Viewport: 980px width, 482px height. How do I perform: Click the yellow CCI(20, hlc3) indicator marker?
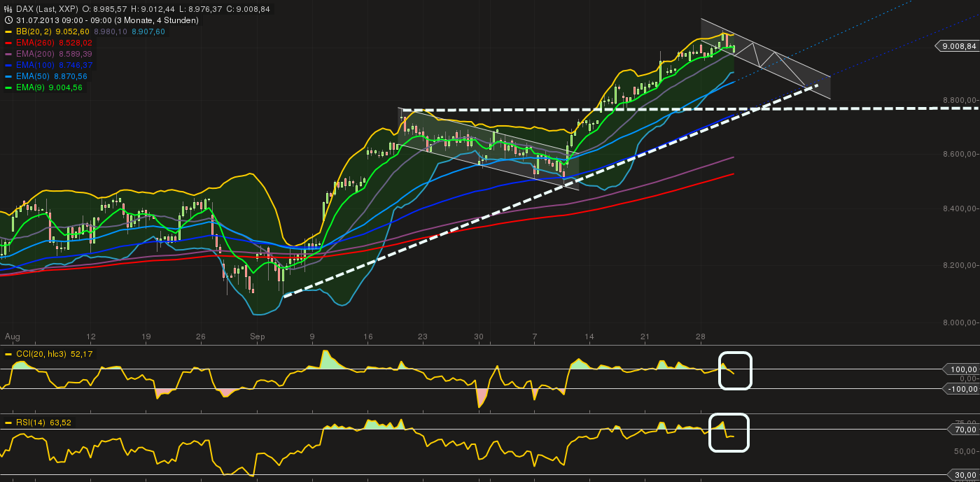pyautogui.click(x=8, y=354)
